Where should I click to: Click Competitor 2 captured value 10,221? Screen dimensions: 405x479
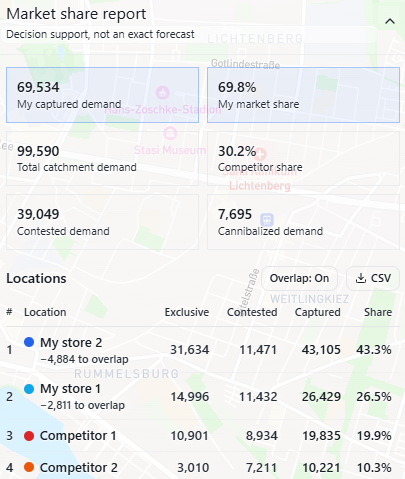(321, 468)
